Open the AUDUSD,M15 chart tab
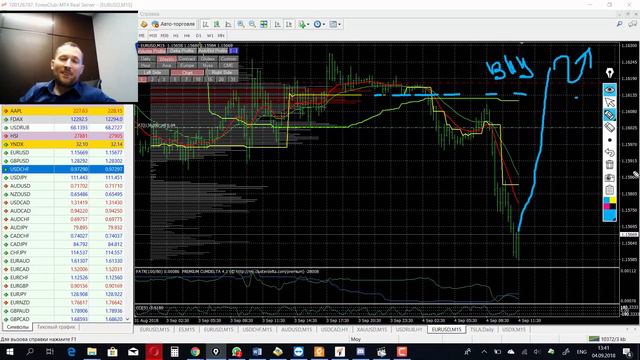The image size is (640, 360). click(296, 329)
